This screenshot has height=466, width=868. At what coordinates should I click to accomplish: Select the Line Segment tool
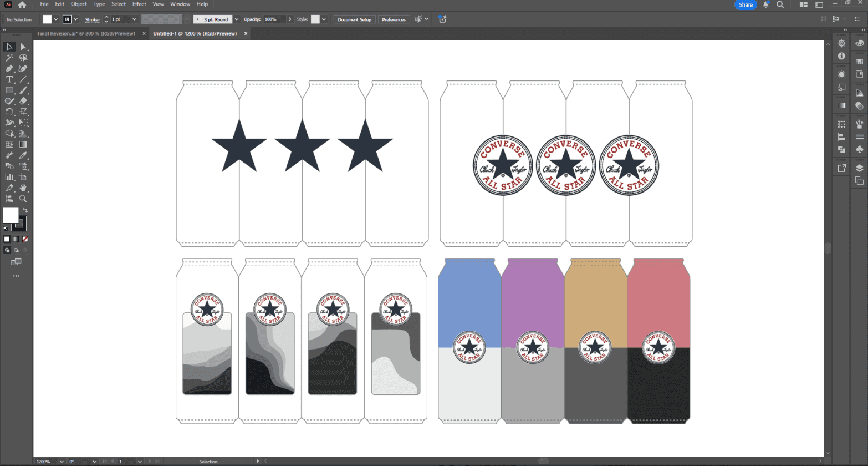pyautogui.click(x=23, y=79)
